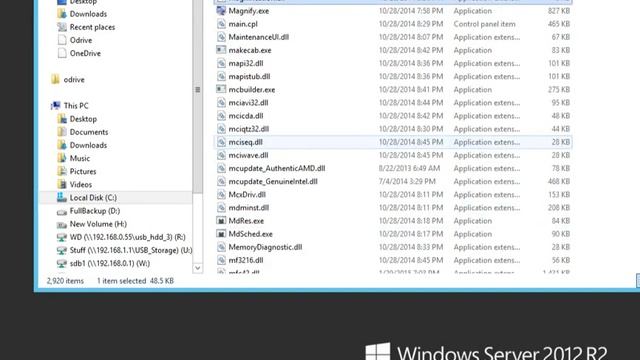Image resolution: width=640 pixels, height=360 pixels.
Task: Click the mciseq.dll file icon
Action: point(221,142)
